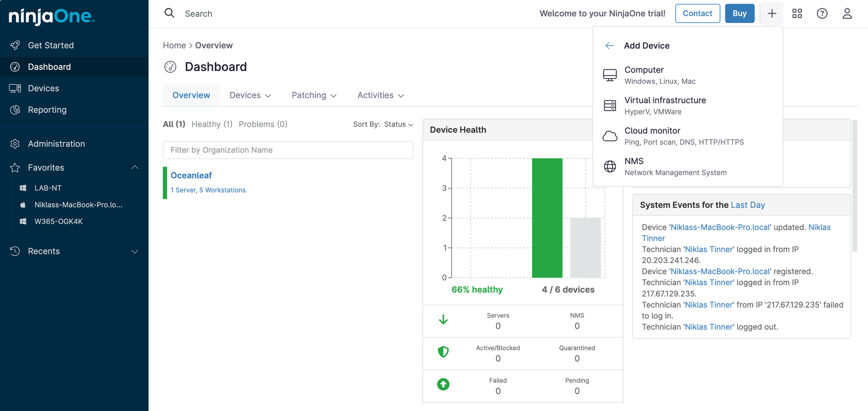Click the dashboard vertical scrollbar
Viewport: 868px width, 411px height.
pyautogui.click(x=855, y=186)
